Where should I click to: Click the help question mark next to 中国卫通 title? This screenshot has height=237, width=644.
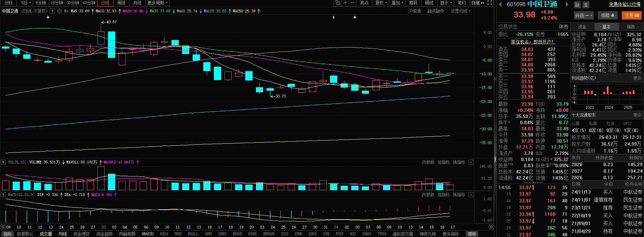point(52,11)
